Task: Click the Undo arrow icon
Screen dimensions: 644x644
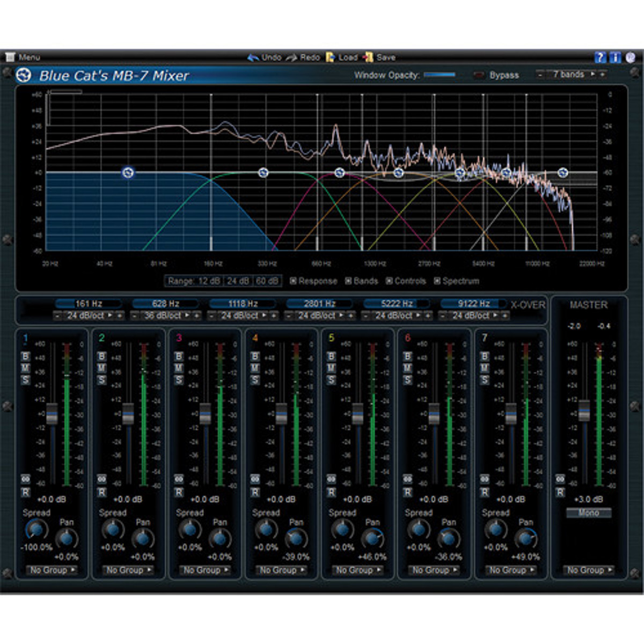Action: click(253, 57)
